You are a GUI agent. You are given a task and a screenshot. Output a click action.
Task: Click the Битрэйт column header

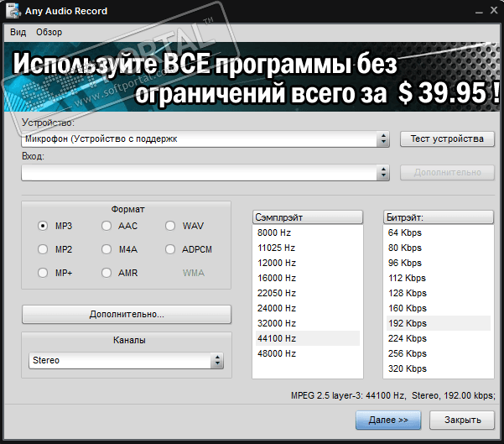439,217
